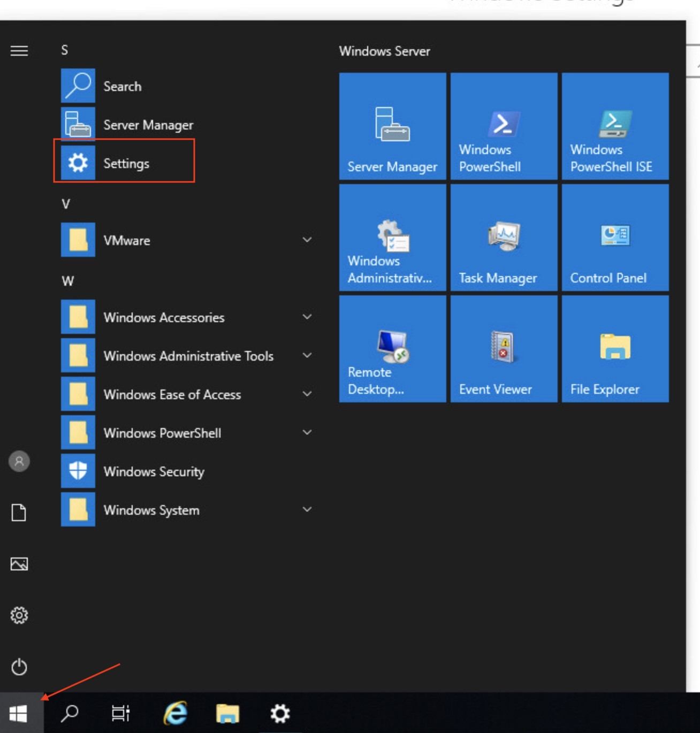Launch the Event Viewer tile
Viewport: 700px width, 733px height.
click(x=503, y=349)
